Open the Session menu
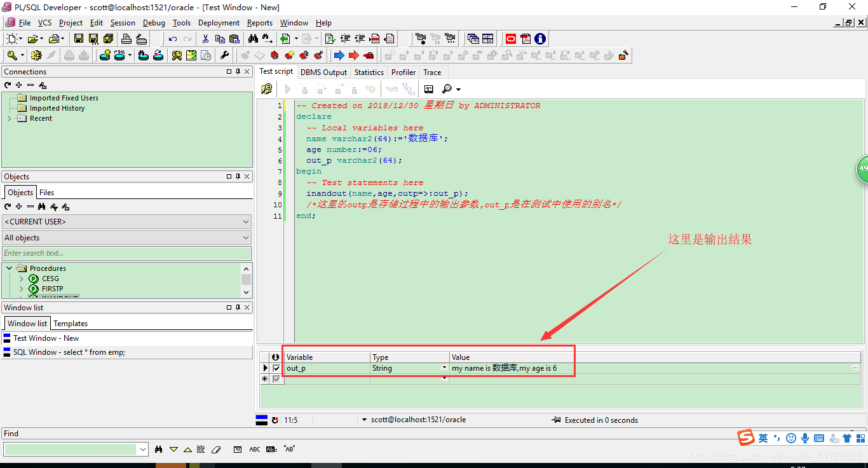This screenshot has width=868, height=468. click(123, 23)
